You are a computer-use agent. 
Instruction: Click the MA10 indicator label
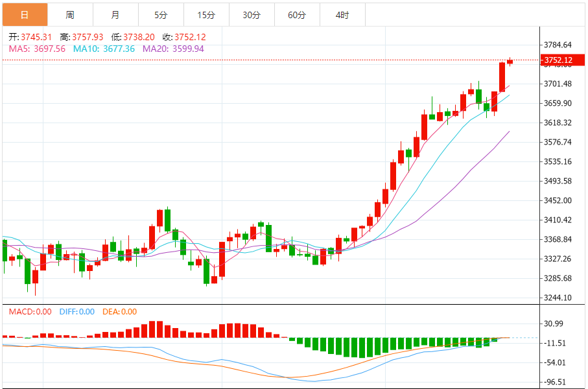coord(104,49)
